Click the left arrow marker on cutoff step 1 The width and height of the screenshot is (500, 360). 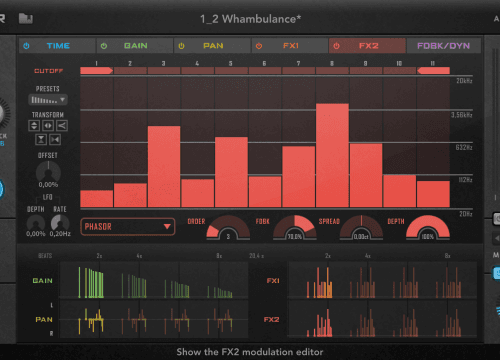(x=96, y=71)
